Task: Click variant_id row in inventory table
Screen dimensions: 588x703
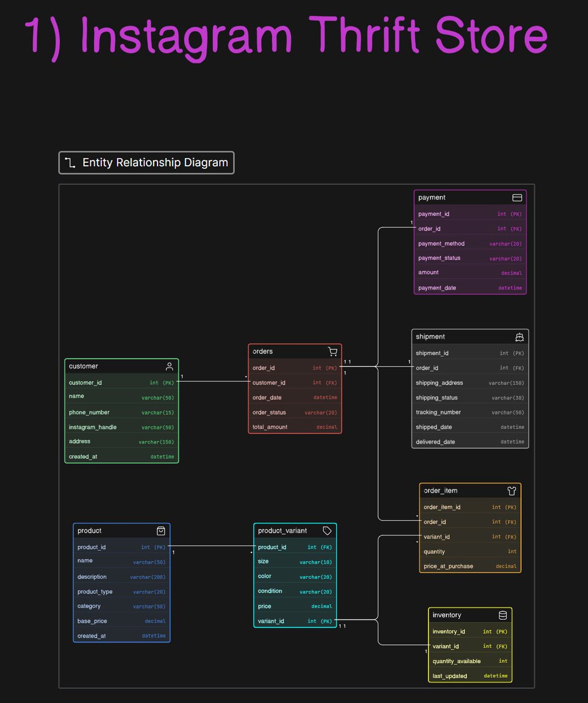Action: pos(470,646)
